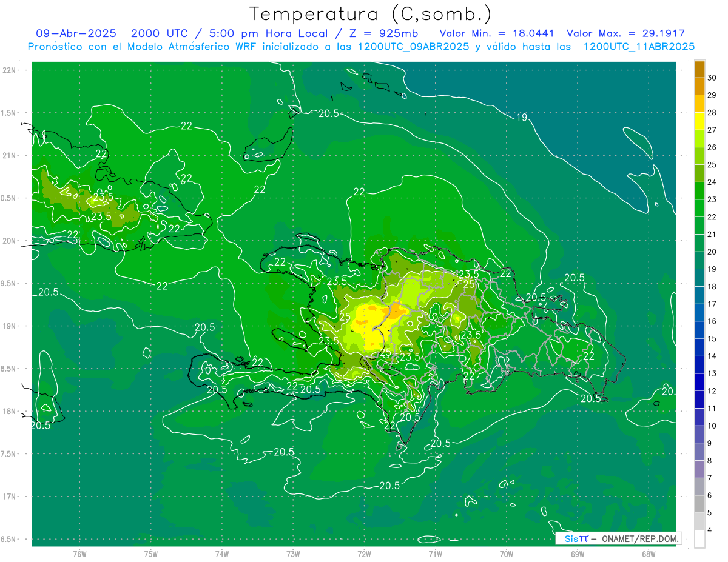Viewport: 728px width, 562px height.
Task: Pick the dark orange swatch above 30 in colorbar
Action: tap(699, 69)
